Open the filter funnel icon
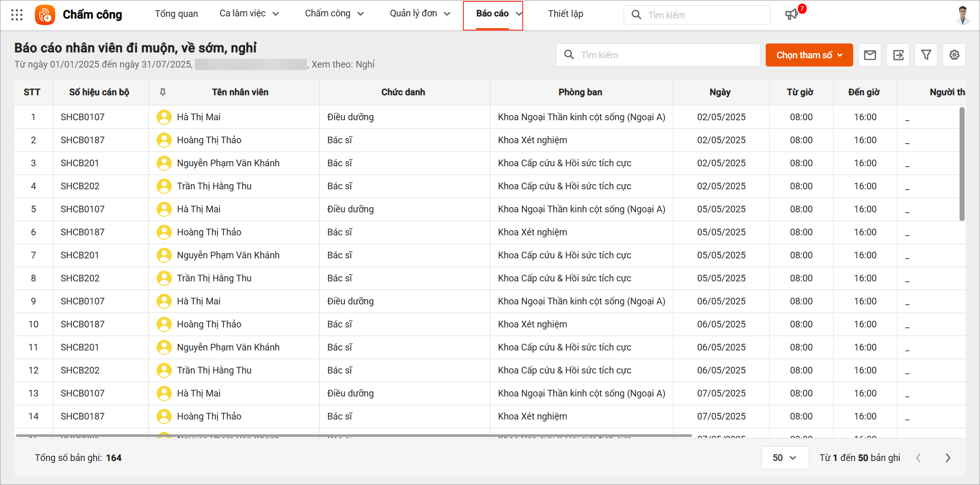This screenshot has height=485, width=980. [x=926, y=55]
